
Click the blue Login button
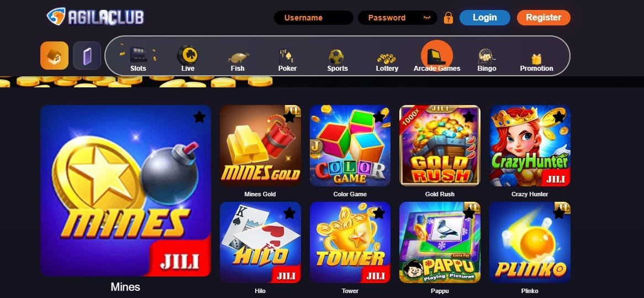point(484,18)
